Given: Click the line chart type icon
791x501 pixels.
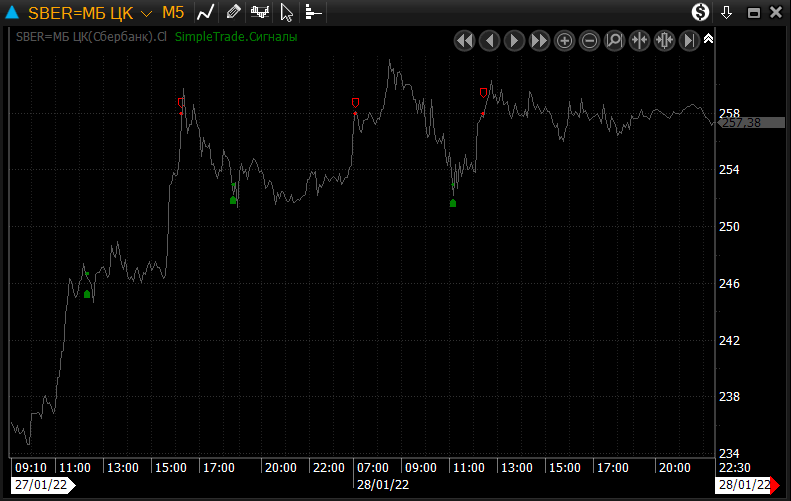Looking at the screenshot, I should coord(205,13).
